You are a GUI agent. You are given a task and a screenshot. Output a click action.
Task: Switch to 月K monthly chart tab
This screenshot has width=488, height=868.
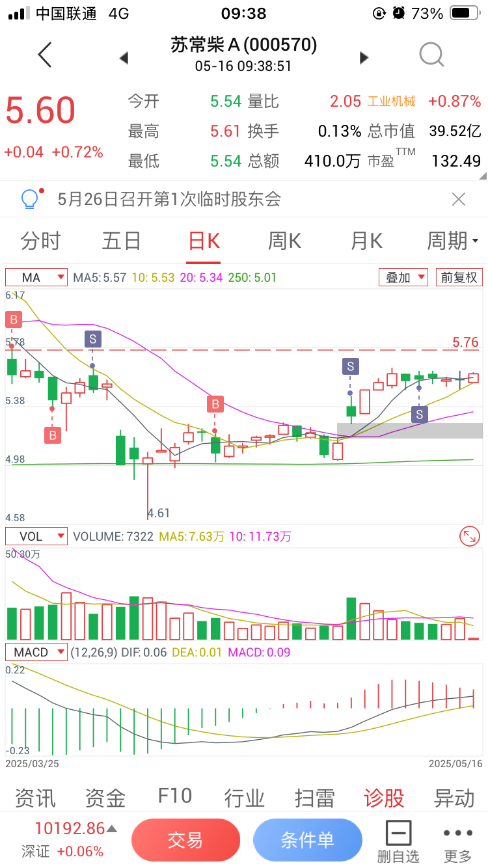[x=366, y=241]
